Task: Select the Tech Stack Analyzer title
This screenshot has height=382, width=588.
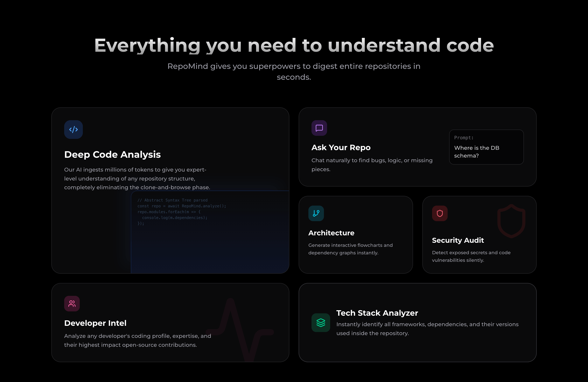Action: tap(377, 313)
